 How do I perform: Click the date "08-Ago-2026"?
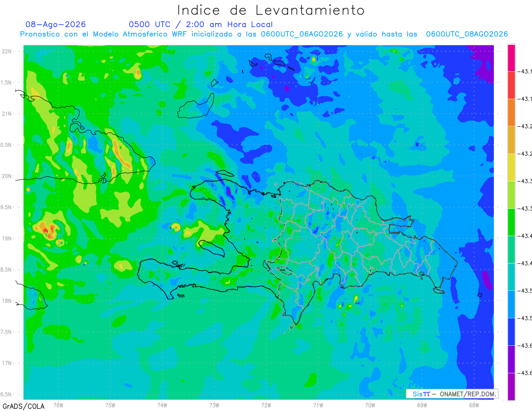56,24
